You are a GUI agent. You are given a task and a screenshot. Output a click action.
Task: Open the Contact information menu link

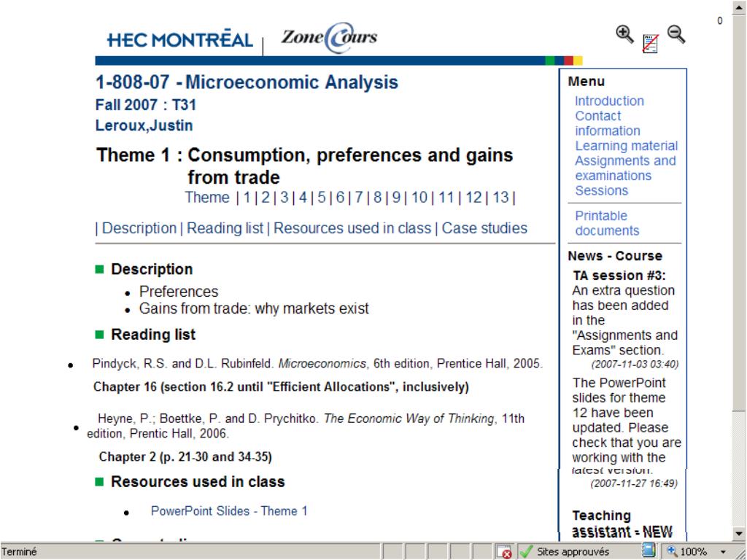[608, 123]
